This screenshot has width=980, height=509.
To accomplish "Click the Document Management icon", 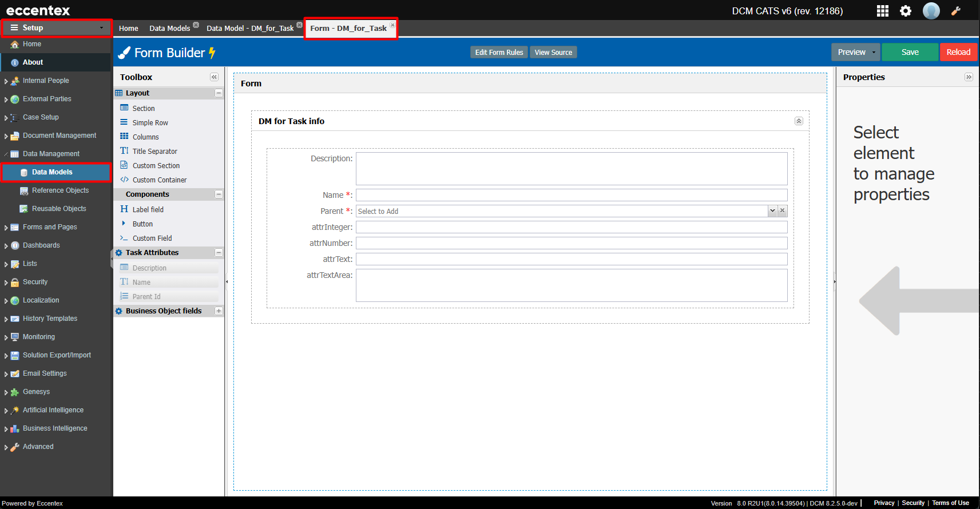I will pos(15,136).
